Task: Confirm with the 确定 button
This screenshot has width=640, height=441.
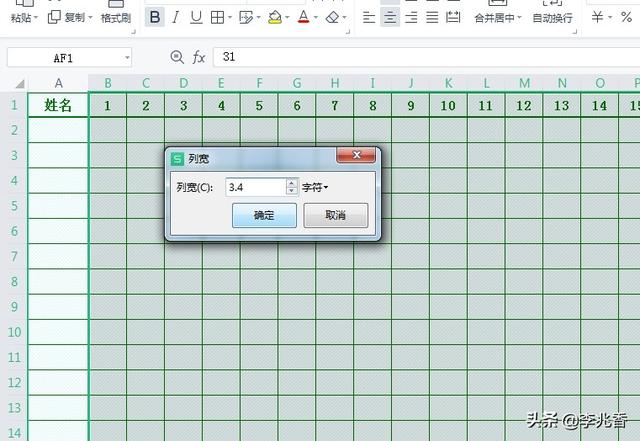Action: 264,215
